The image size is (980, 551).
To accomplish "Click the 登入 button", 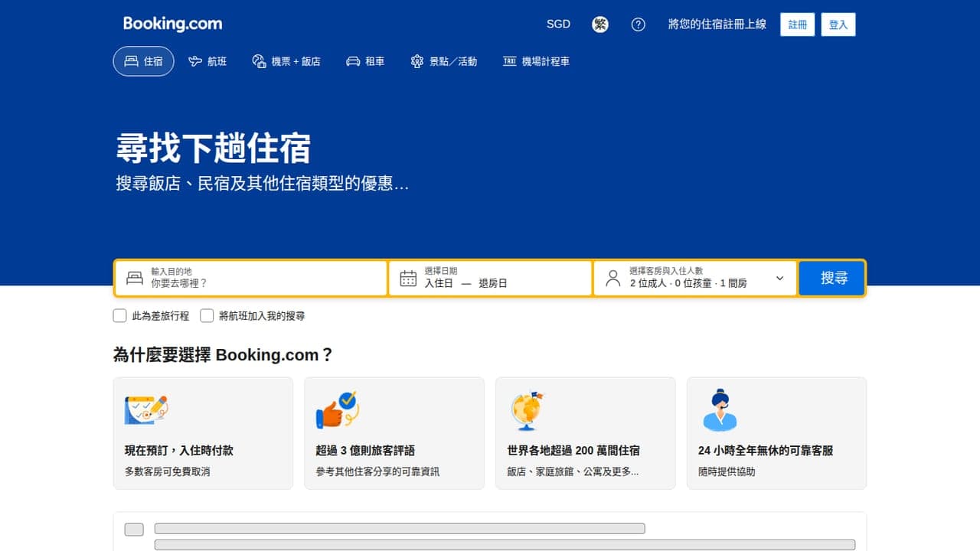I will click(x=838, y=24).
